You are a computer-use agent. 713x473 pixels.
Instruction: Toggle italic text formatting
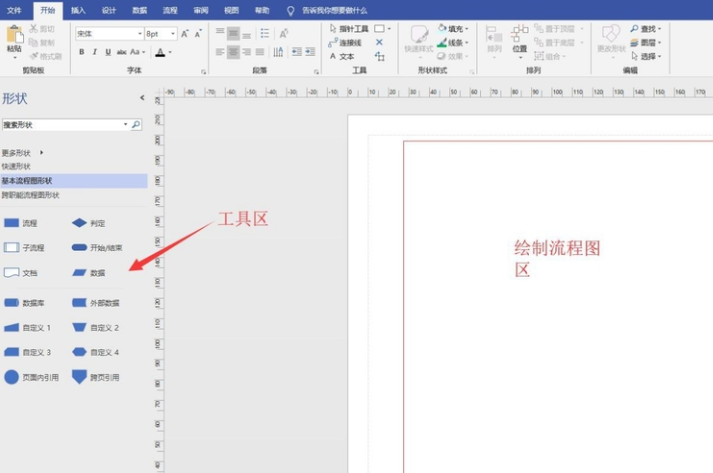(x=95, y=52)
